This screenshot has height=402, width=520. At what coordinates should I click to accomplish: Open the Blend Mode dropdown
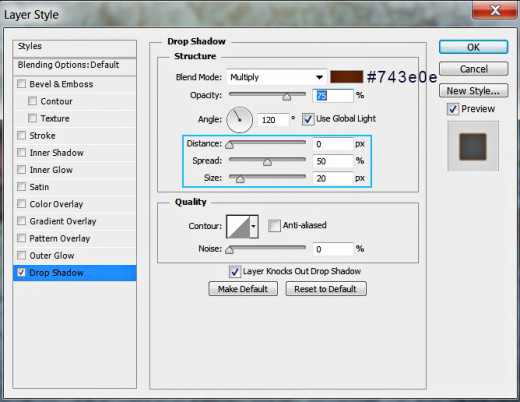pyautogui.click(x=276, y=77)
